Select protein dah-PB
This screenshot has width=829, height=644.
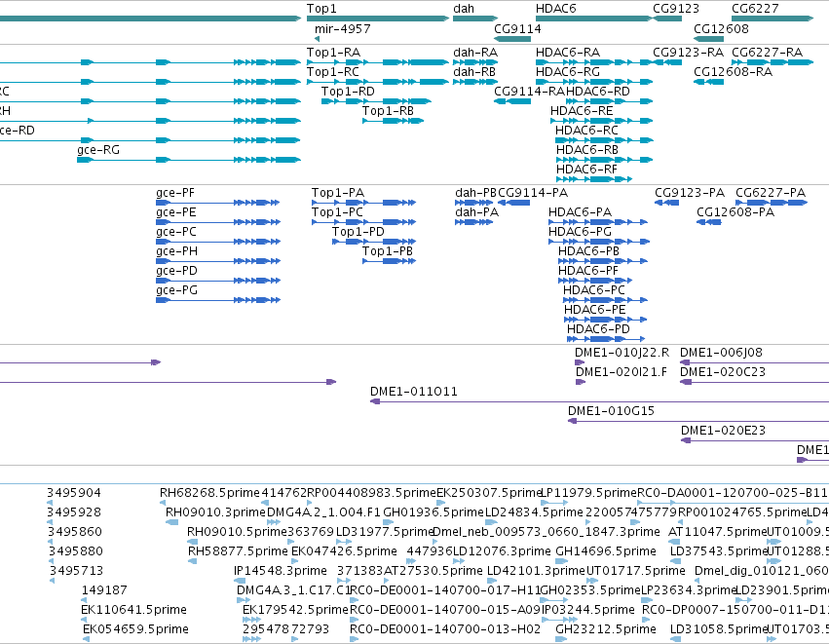[474, 203]
